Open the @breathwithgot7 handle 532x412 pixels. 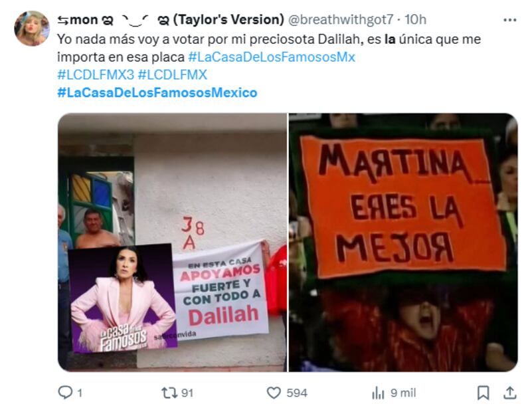click(x=340, y=20)
